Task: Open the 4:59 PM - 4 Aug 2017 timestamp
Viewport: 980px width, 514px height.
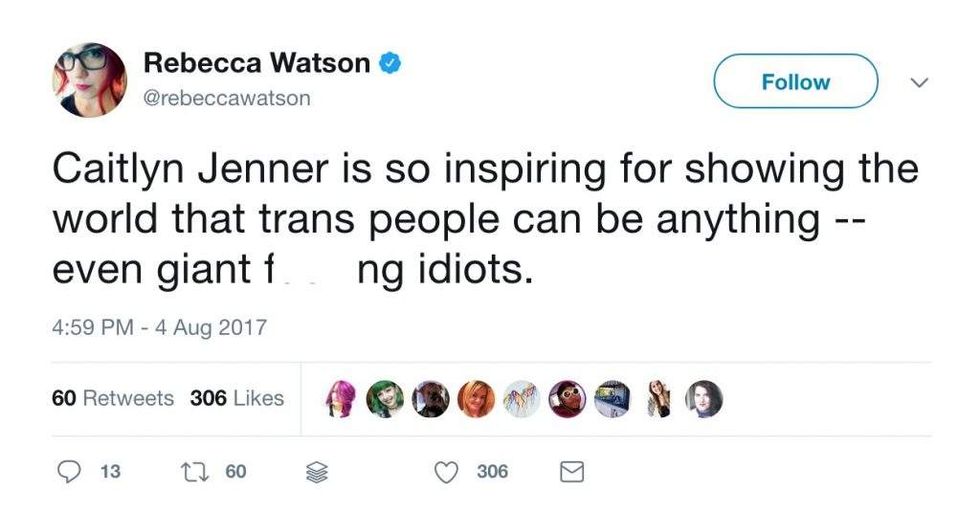Action: (158, 327)
